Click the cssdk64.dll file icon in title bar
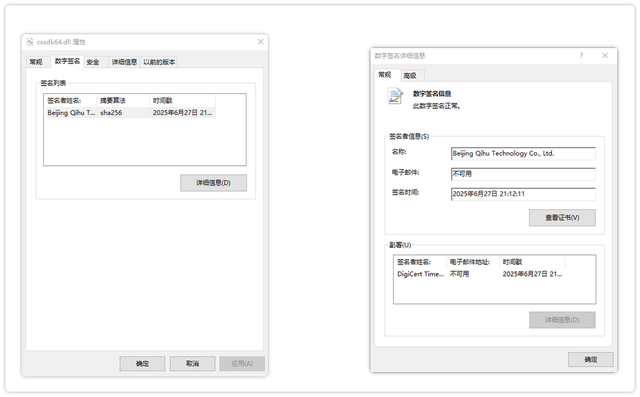The image size is (640, 397). coord(29,42)
